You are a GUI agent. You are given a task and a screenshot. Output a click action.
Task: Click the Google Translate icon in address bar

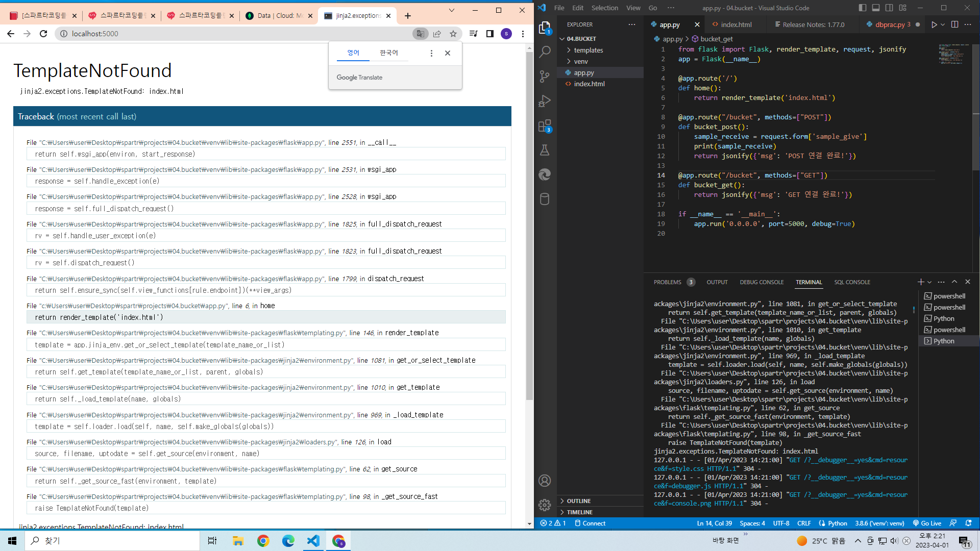420,34
